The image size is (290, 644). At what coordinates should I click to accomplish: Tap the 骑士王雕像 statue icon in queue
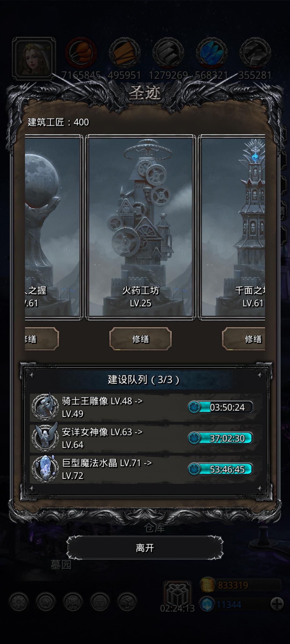(45, 407)
